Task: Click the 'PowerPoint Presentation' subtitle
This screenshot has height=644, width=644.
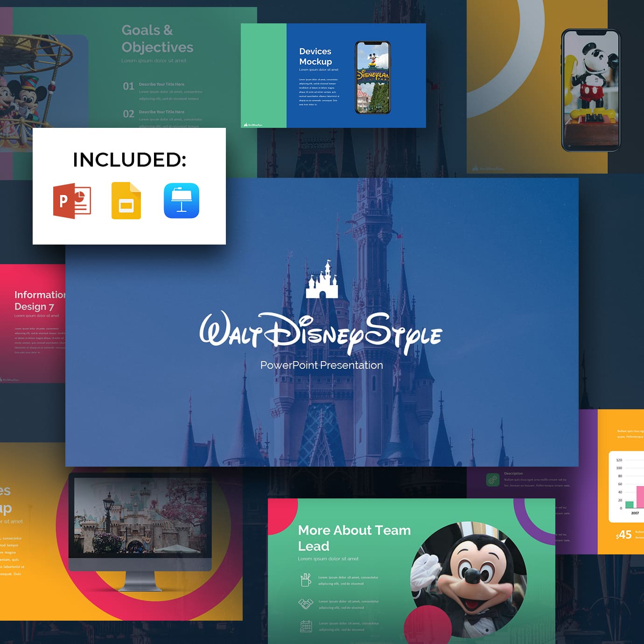Action: pos(322,365)
